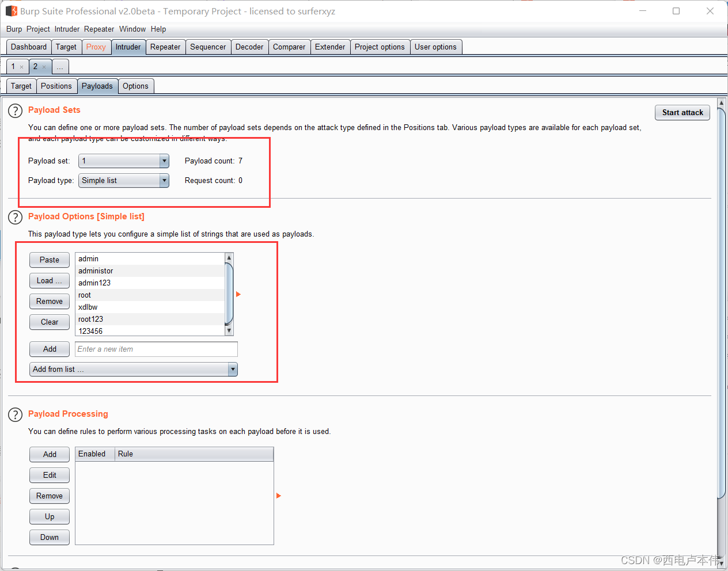The width and height of the screenshot is (728, 571).
Task: Select 'xdlbw' payload in list
Action: pos(150,307)
